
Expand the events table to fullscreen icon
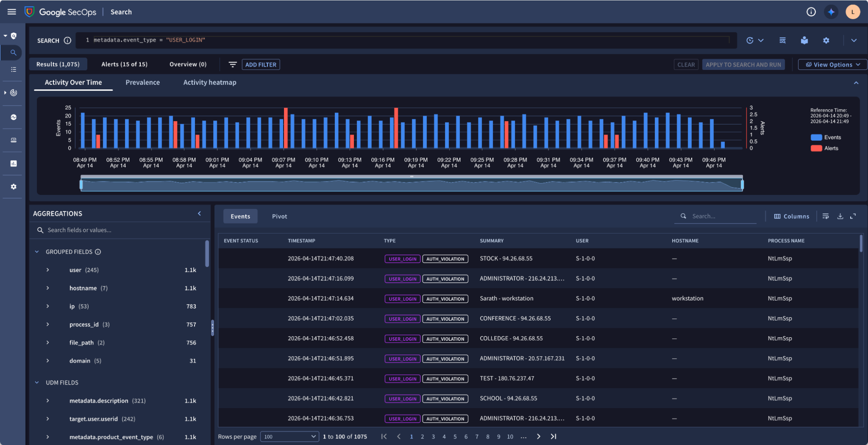click(x=854, y=216)
